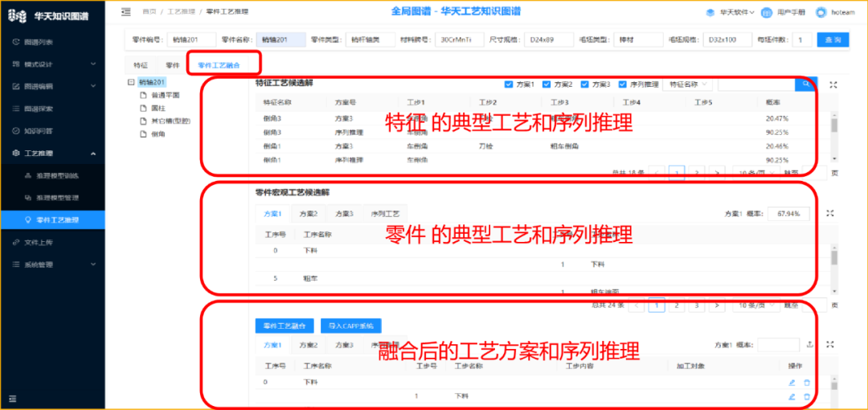The image size is (868, 410).
Task: Expand the 系统管理 sidebar menu
Action: 52,264
